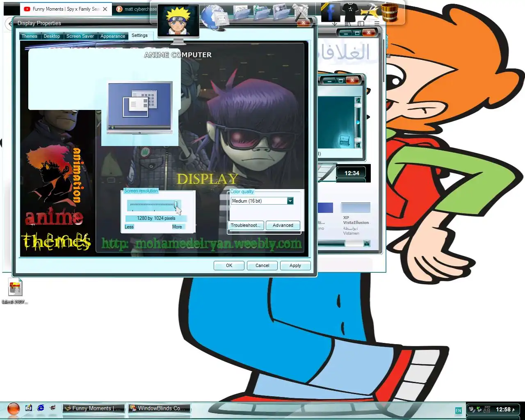Open the Naruto monitor dock icon
The image size is (525, 420).
178,24
